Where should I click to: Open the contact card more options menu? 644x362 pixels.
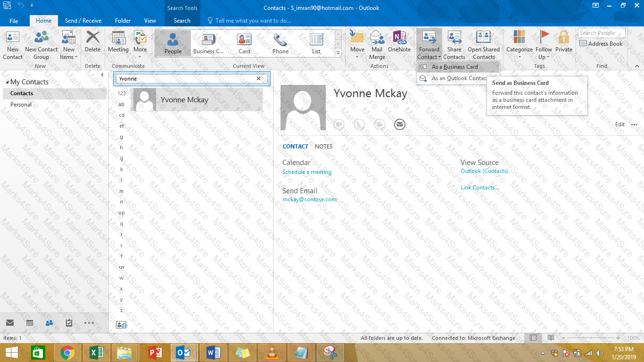(x=634, y=124)
